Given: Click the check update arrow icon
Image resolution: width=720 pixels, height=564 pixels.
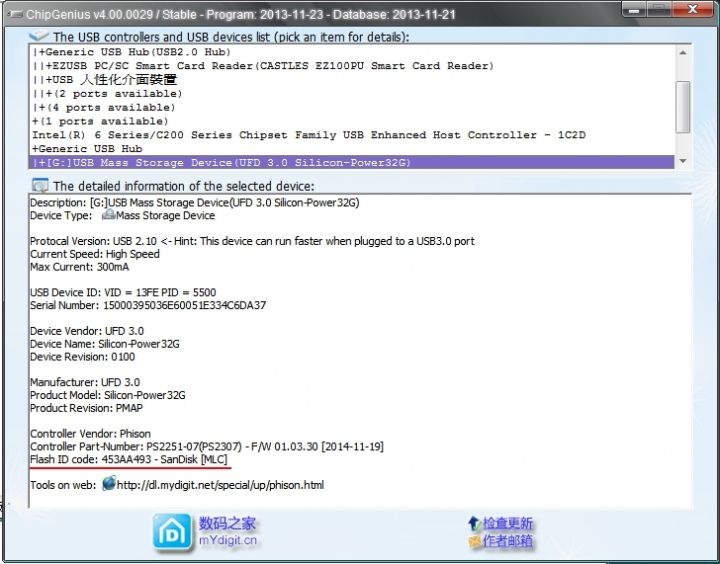Looking at the screenshot, I should (x=474, y=523).
